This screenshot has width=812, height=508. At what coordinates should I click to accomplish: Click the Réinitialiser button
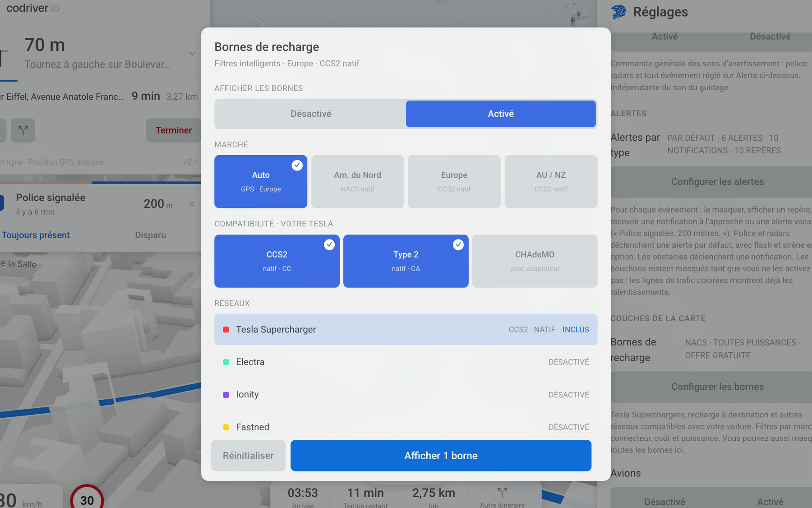point(248,456)
